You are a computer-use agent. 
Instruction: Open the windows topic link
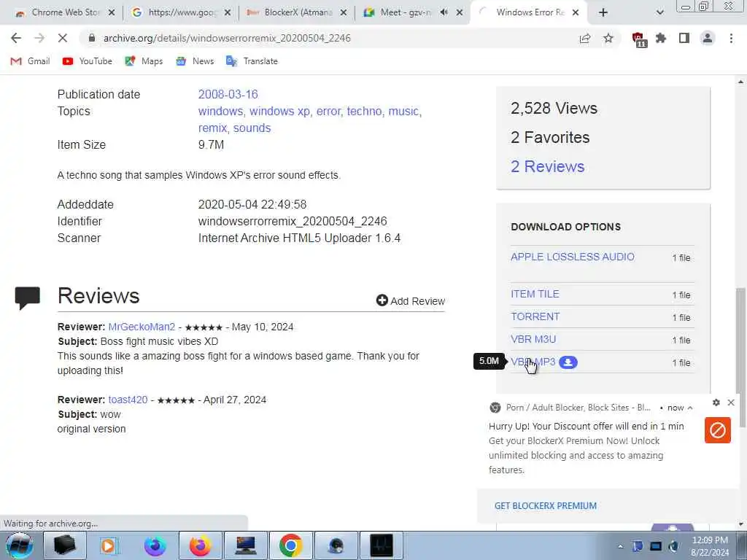coord(220,111)
